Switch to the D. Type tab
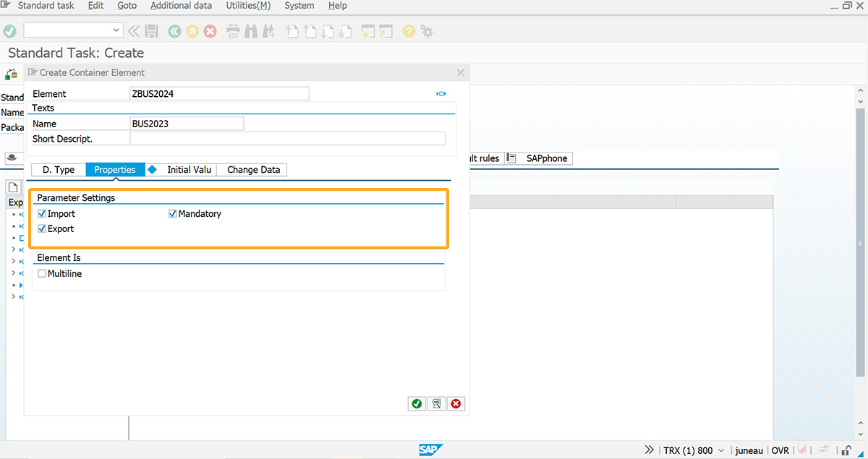Screen dimensions: 868x459 [x=59, y=170]
